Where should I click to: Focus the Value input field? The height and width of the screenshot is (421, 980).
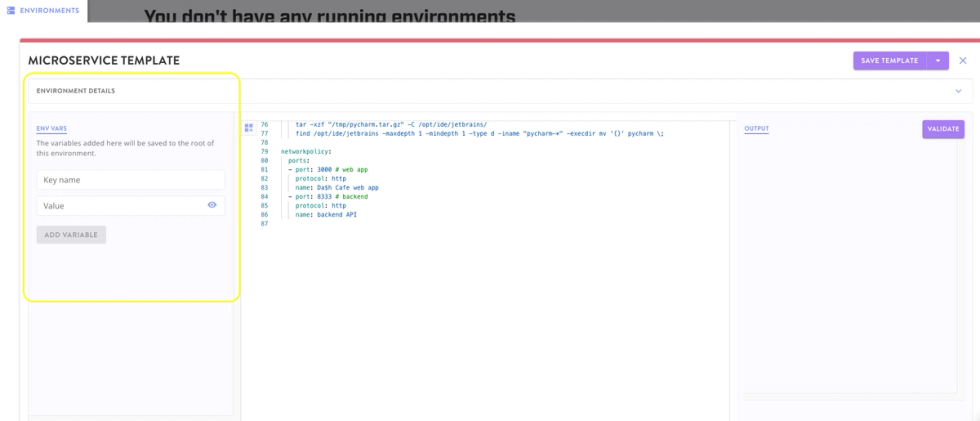pyautogui.click(x=131, y=206)
